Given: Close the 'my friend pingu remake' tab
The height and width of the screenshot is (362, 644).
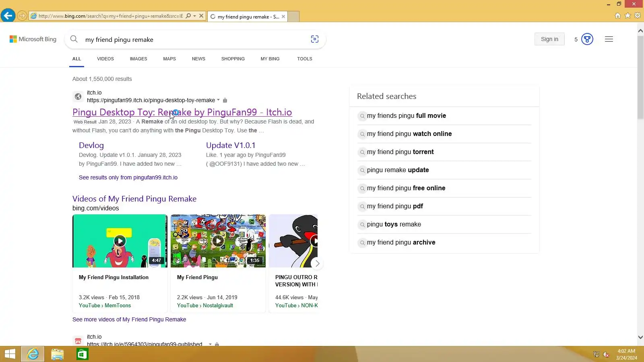Looking at the screenshot, I should (283, 16).
